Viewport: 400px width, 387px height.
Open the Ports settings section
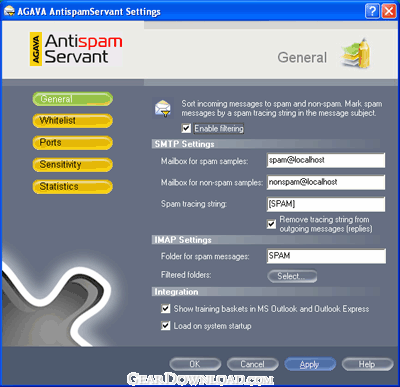(73, 143)
